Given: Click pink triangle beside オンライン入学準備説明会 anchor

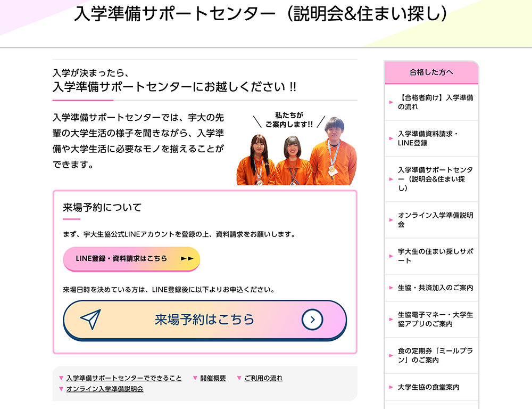Looking at the screenshot, I should tap(61, 389).
